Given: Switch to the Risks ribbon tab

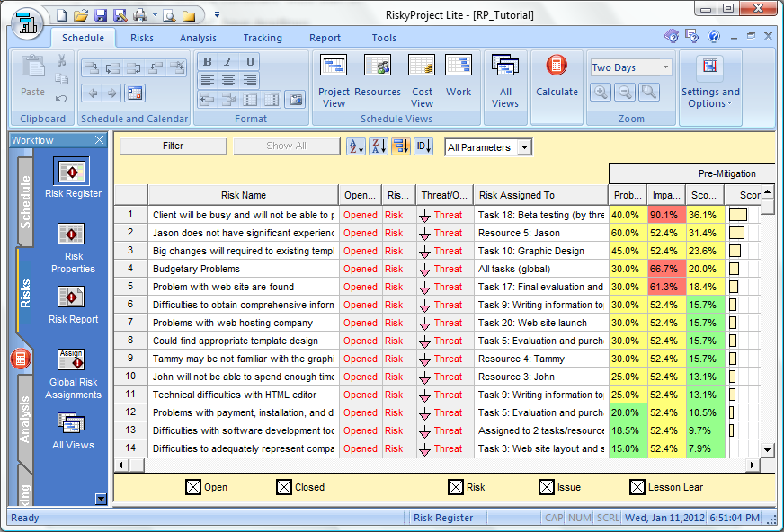Looking at the screenshot, I should [x=142, y=38].
